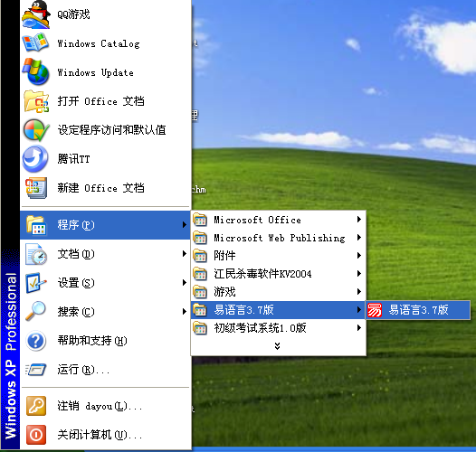Expand hidden programs via the double-chevron
The width and height of the screenshot is (476, 452).
(x=277, y=346)
